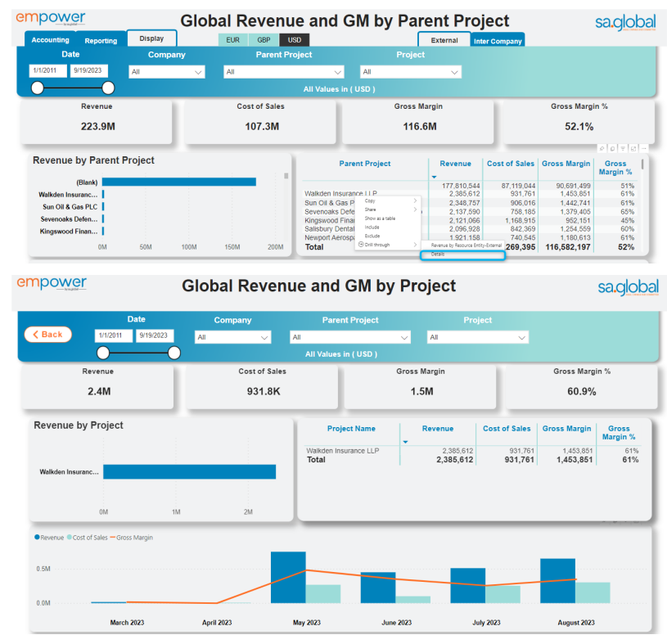The height and width of the screenshot is (644, 667).
Task: Click the 60.9% Gross Margin % card
Action: coord(582,387)
